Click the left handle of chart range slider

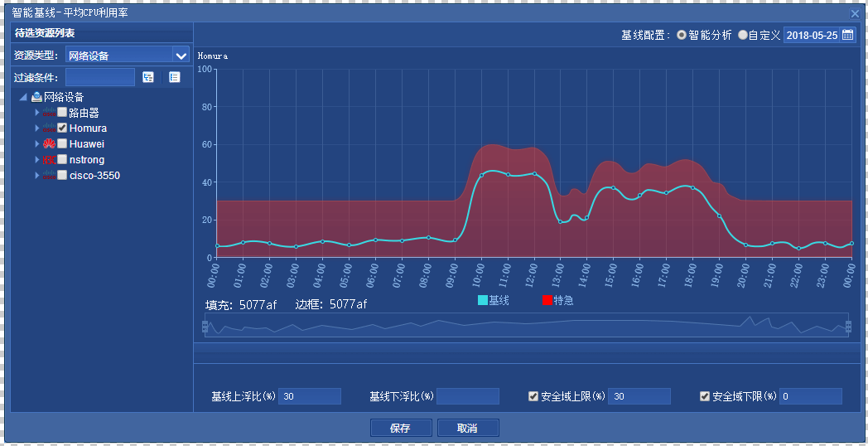(205, 327)
